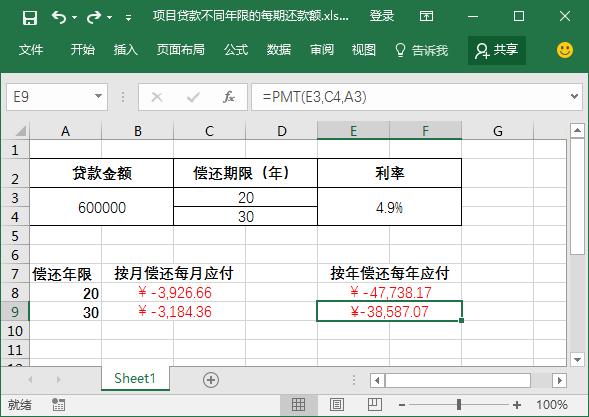
Task: Click the cell showing ¥-47,738.17
Action: click(390, 293)
